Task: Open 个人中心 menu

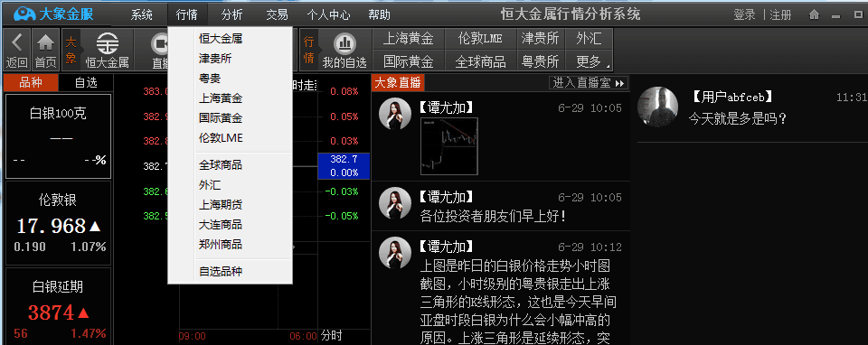Action: pyautogui.click(x=328, y=15)
